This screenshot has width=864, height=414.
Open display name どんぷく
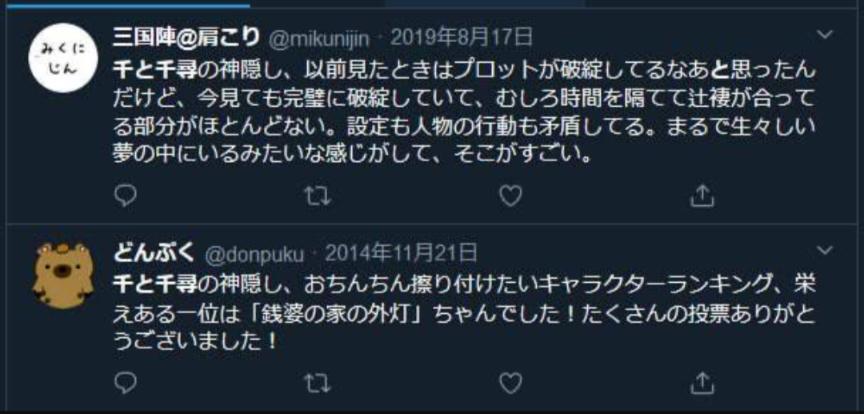click(154, 254)
